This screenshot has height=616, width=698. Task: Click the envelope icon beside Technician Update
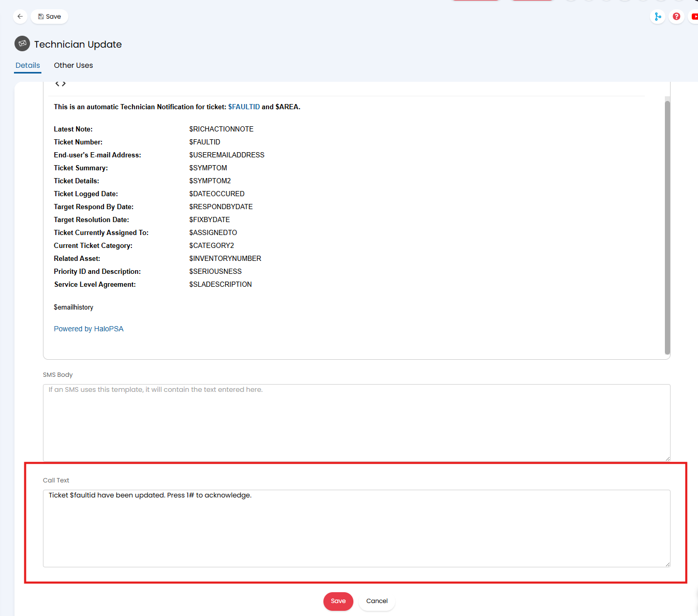(x=22, y=44)
